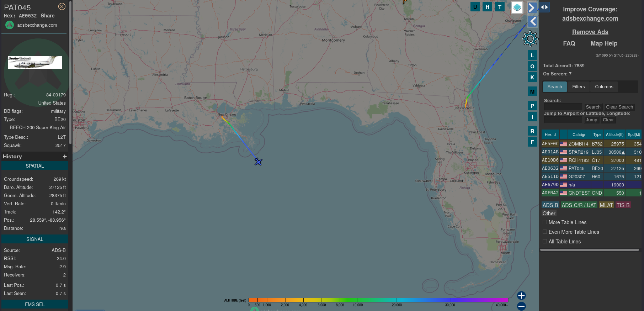Image resolution: width=644 pixels, height=311 pixels.
Task: Sort table by Type column
Action: (597, 135)
